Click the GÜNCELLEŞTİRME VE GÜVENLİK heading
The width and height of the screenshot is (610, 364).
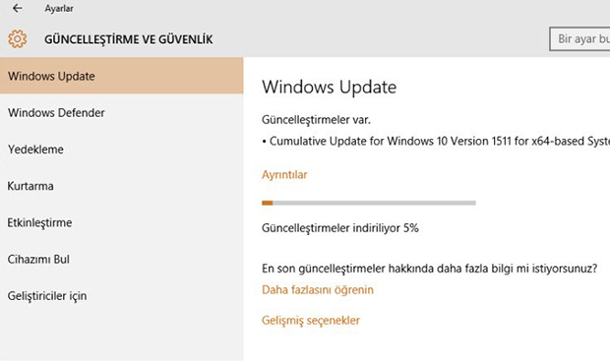(128, 39)
